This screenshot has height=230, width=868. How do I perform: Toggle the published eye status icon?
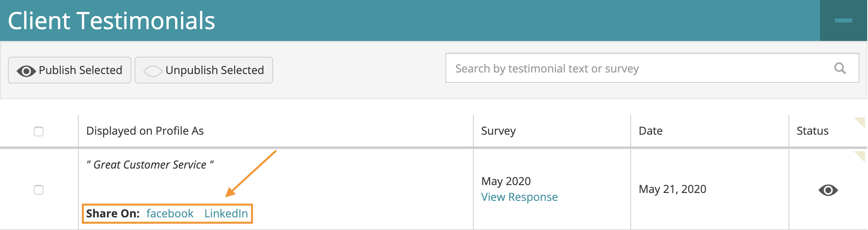pos(828,190)
